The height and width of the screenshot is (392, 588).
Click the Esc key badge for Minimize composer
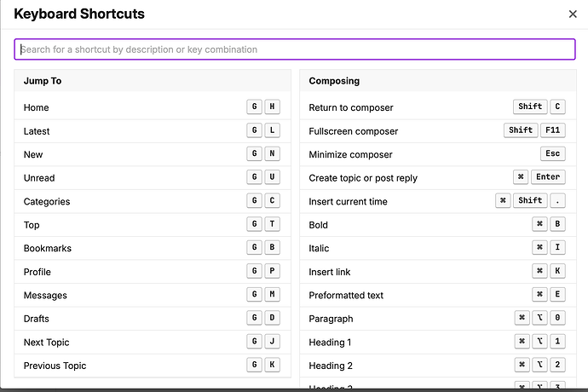point(553,154)
